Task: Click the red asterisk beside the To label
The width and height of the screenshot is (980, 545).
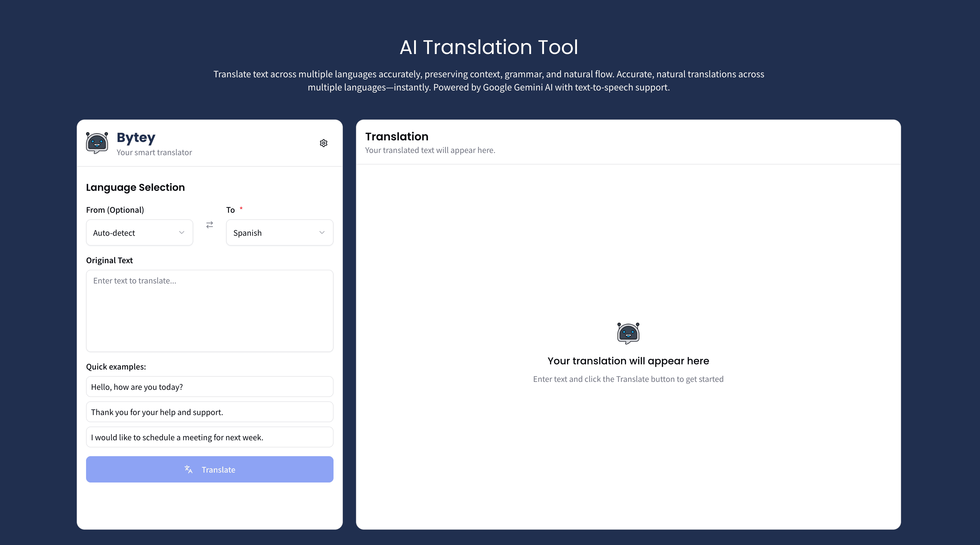Action: tap(241, 209)
